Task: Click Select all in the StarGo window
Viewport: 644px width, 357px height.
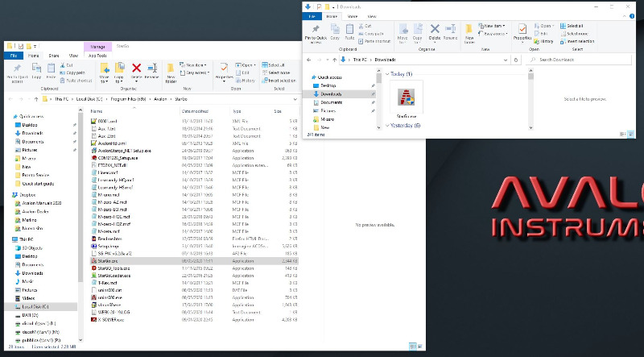Action: click(274, 65)
